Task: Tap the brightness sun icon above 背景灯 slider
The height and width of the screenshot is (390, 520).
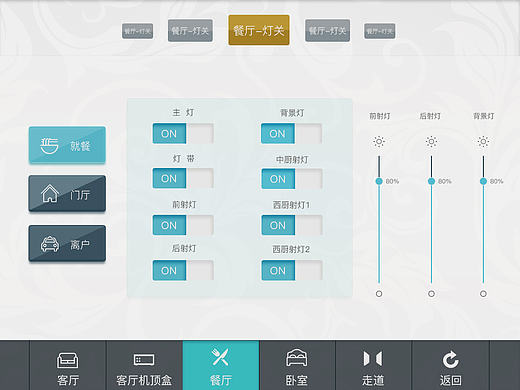Action: (483, 141)
